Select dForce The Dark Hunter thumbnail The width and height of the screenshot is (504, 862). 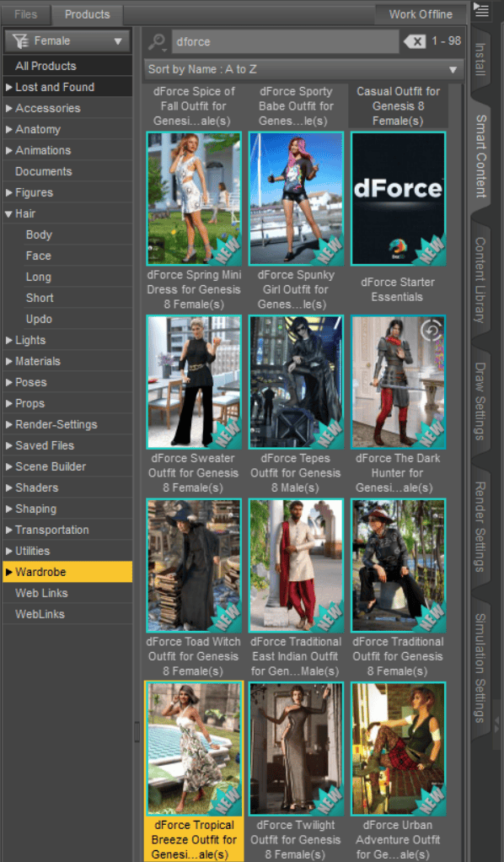(x=398, y=382)
